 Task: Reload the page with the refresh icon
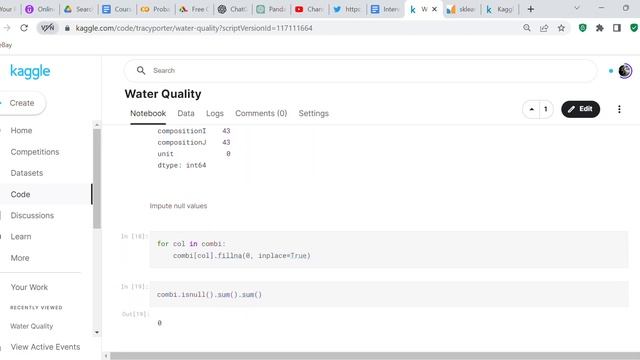(24, 28)
